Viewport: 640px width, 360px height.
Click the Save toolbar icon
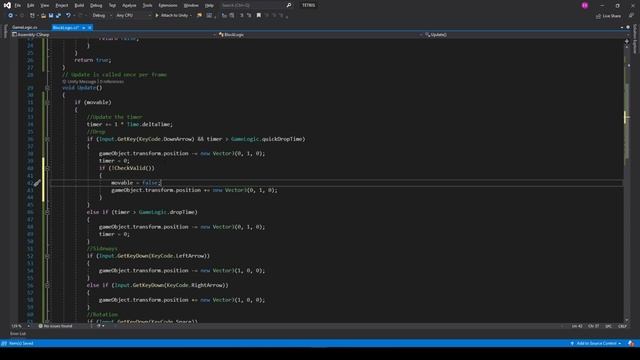pos(51,16)
